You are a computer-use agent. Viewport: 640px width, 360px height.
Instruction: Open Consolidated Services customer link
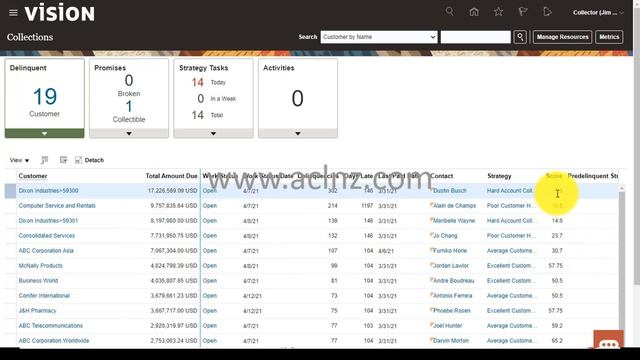click(x=47, y=236)
